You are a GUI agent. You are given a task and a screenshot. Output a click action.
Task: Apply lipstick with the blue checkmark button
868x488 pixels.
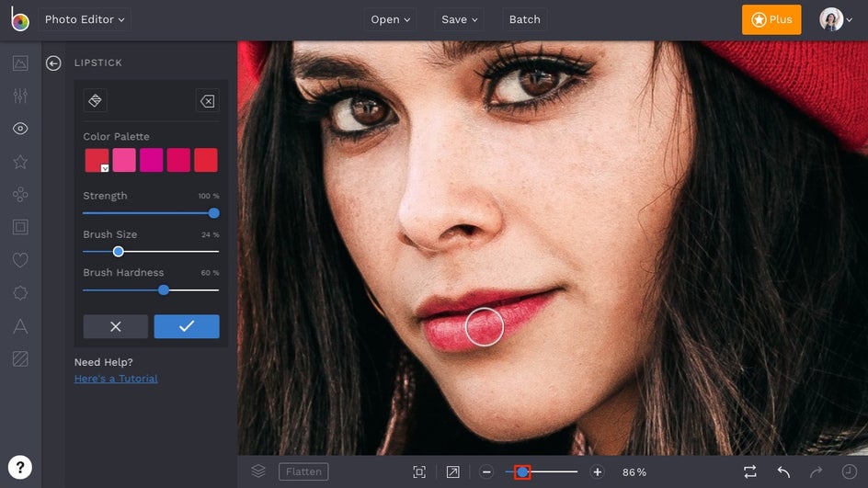(x=187, y=326)
